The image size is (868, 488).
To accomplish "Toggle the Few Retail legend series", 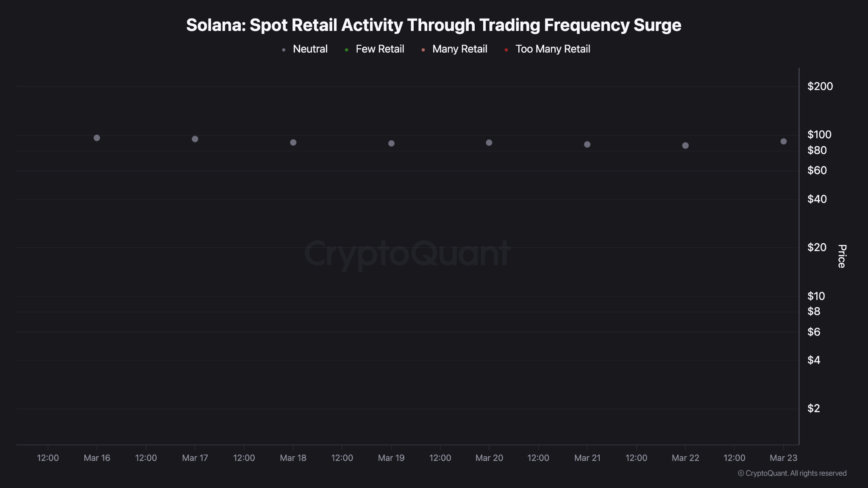I will pyautogui.click(x=375, y=49).
